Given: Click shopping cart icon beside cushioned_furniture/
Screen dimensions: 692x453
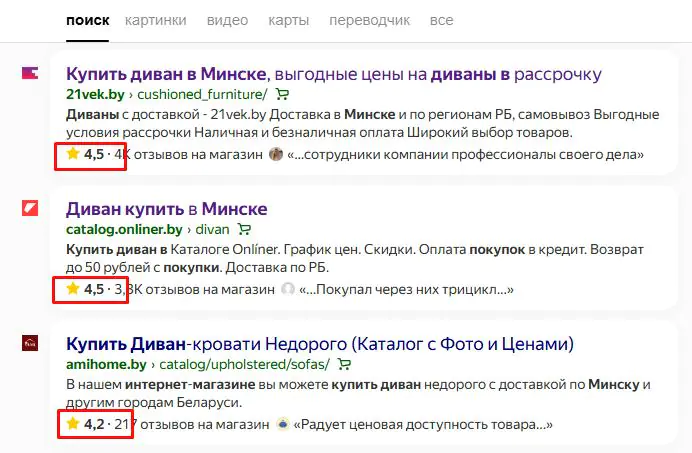Looking at the screenshot, I should (x=282, y=94).
